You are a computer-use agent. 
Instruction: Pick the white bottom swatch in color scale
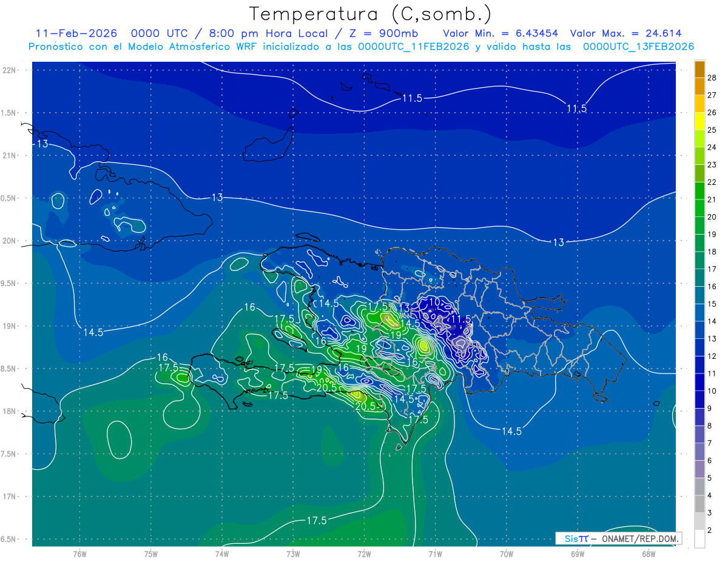coord(699,538)
